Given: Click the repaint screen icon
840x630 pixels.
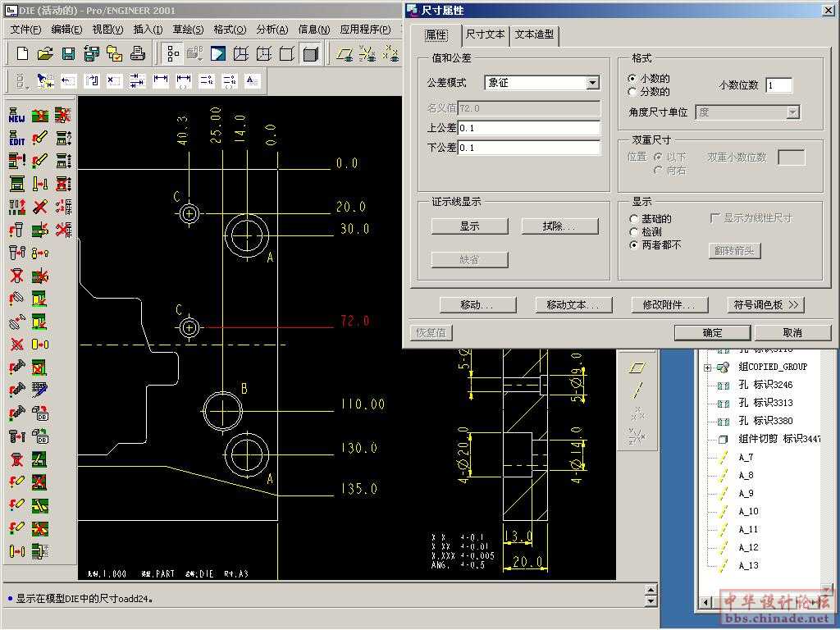Looking at the screenshot, I should 218,53.
